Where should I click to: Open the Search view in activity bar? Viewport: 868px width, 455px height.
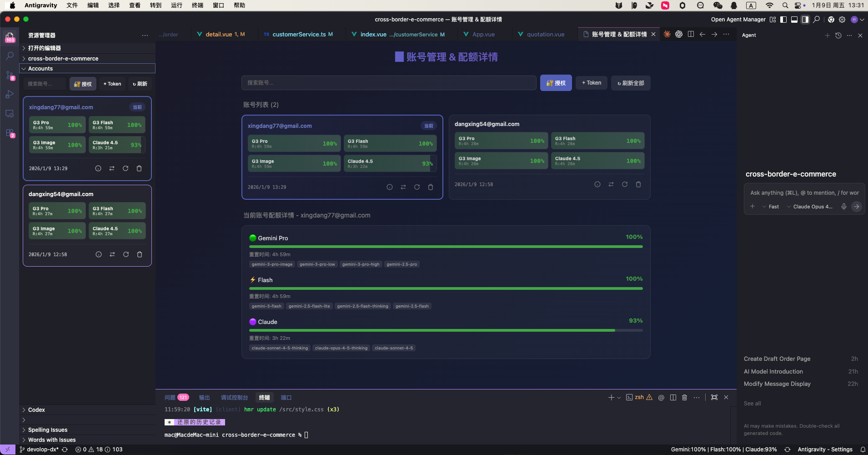pos(10,56)
